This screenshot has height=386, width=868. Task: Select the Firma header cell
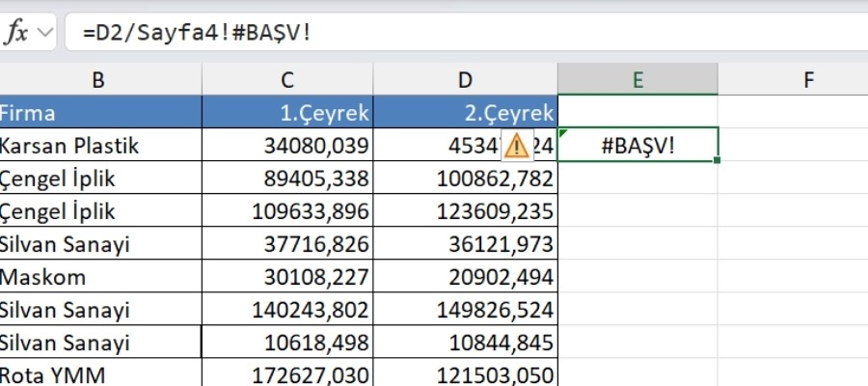(x=100, y=113)
